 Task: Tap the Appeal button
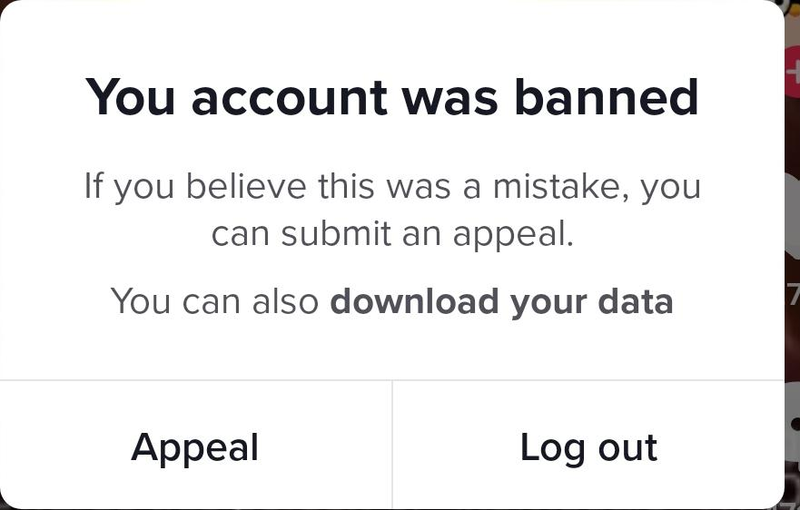click(195, 447)
